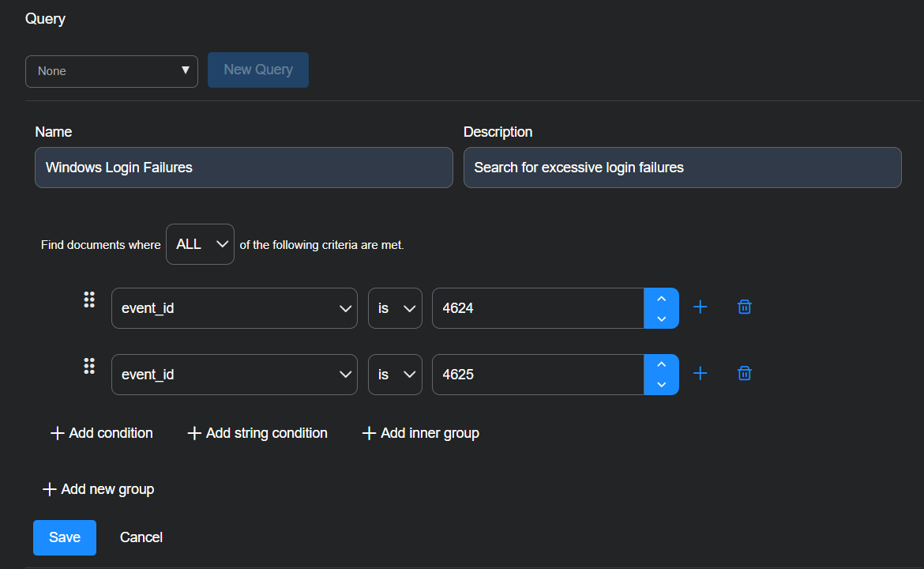Decrement the 4625 value with down arrow

point(662,385)
